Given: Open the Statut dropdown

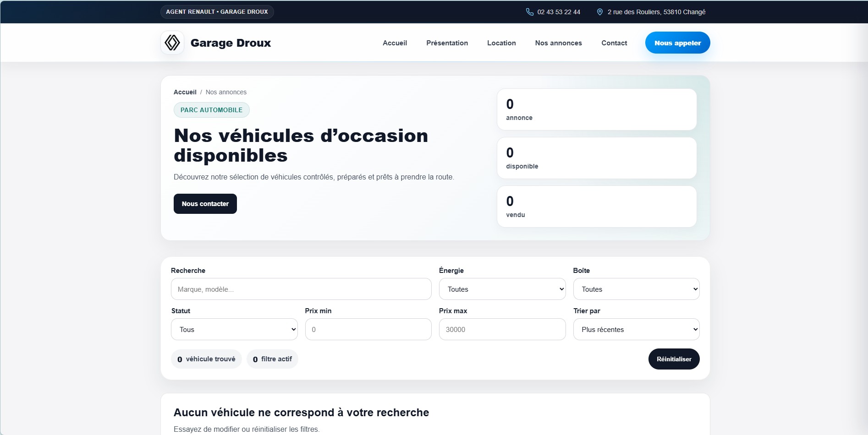Looking at the screenshot, I should click(234, 329).
